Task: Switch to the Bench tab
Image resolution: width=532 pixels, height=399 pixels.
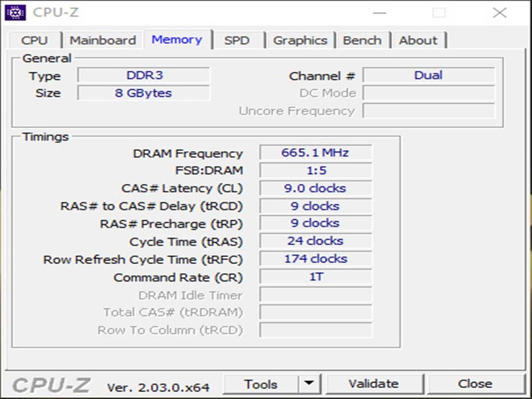Action: (x=362, y=40)
